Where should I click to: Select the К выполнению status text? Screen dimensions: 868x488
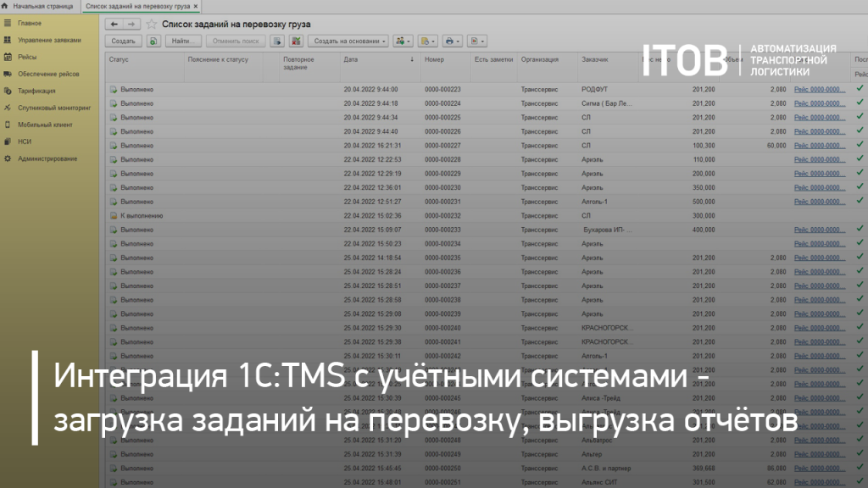point(142,216)
